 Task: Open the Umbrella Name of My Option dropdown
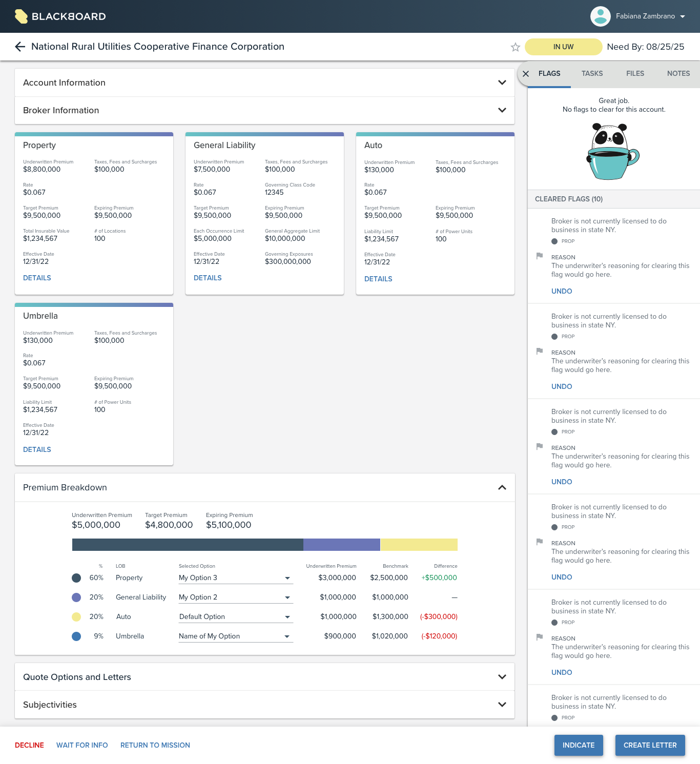pyautogui.click(x=236, y=636)
